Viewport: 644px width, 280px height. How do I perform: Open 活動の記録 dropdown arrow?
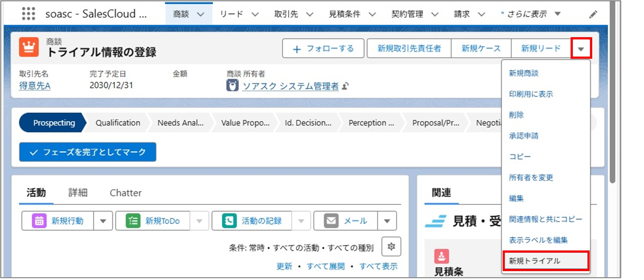[301, 221]
